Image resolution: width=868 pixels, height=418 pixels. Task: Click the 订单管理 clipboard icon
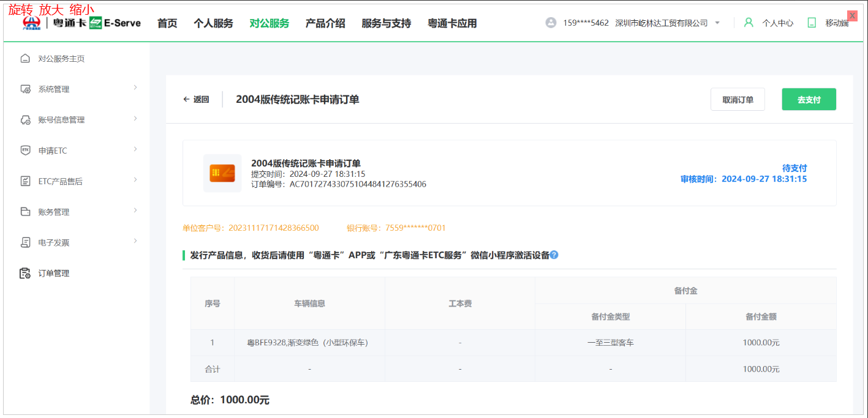click(25, 274)
